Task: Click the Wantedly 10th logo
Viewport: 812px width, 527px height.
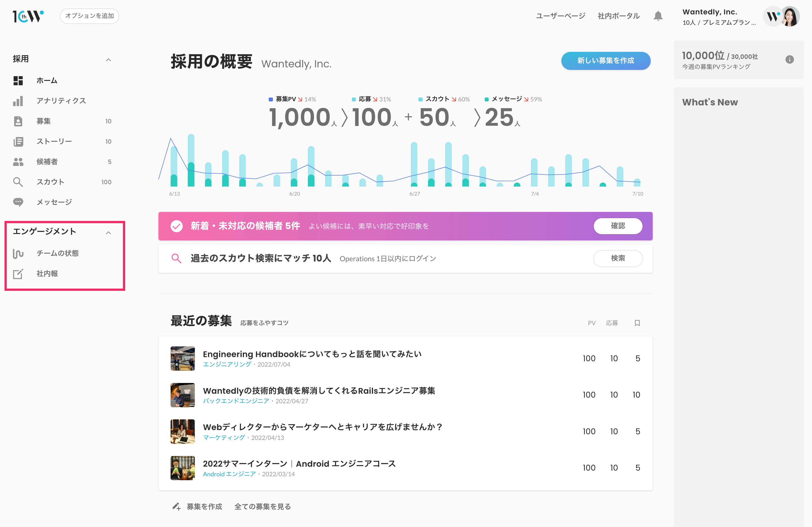Action: pos(28,16)
